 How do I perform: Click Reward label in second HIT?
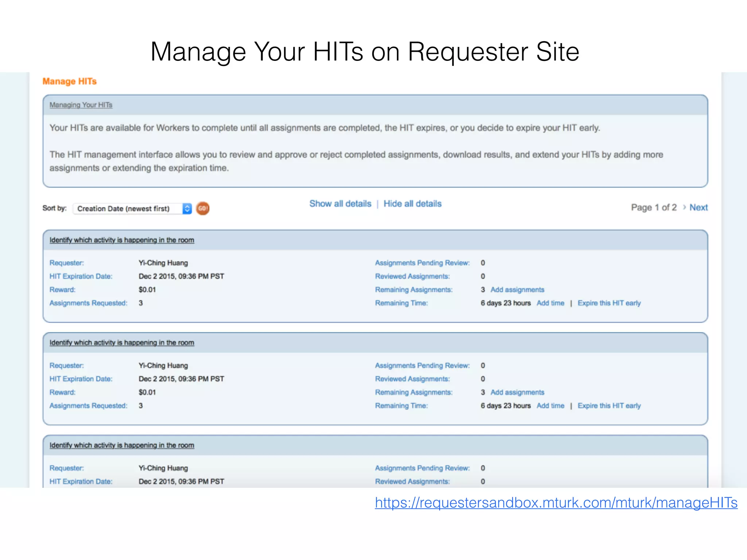pos(63,393)
